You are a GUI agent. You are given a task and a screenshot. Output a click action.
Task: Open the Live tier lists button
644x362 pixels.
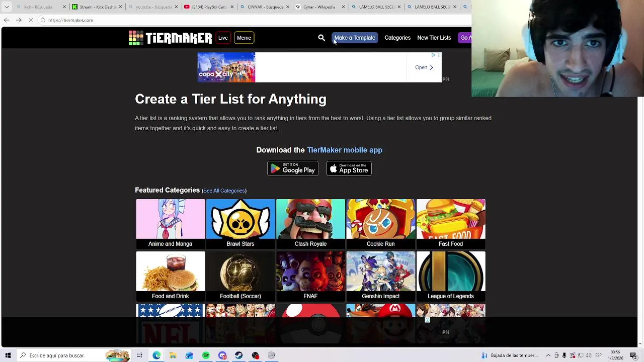coord(223,38)
